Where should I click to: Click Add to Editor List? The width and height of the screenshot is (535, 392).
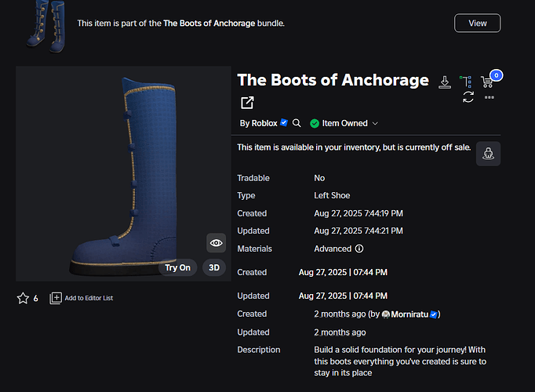(x=82, y=298)
